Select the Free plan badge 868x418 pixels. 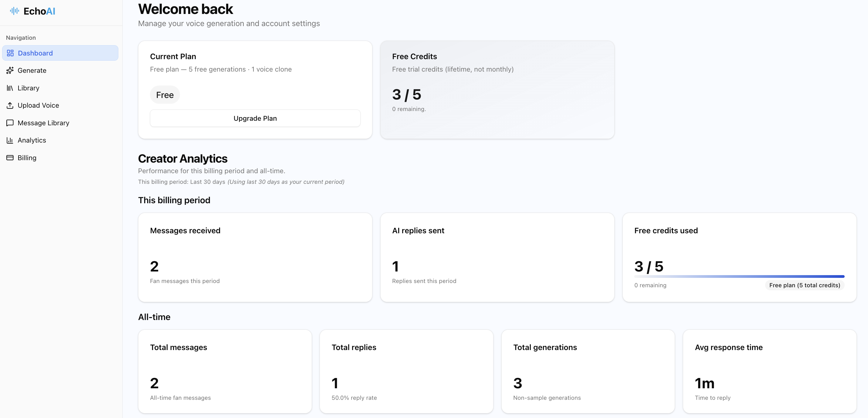(165, 95)
